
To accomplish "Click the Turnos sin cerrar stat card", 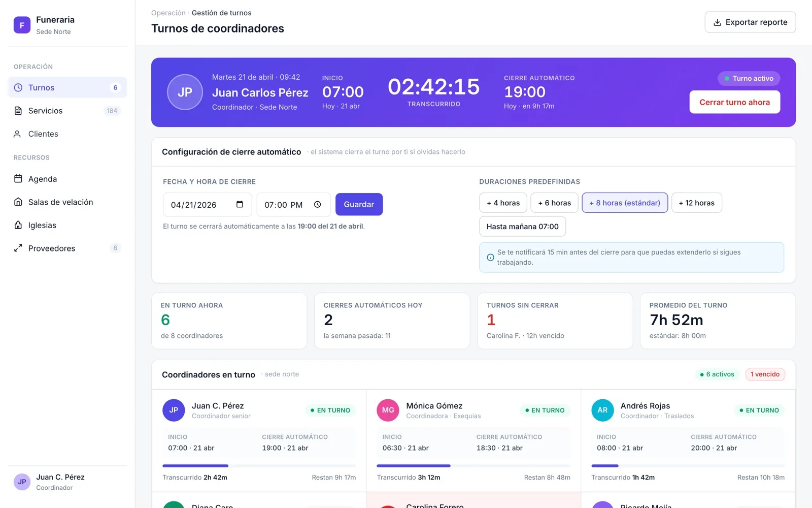I will (555, 321).
